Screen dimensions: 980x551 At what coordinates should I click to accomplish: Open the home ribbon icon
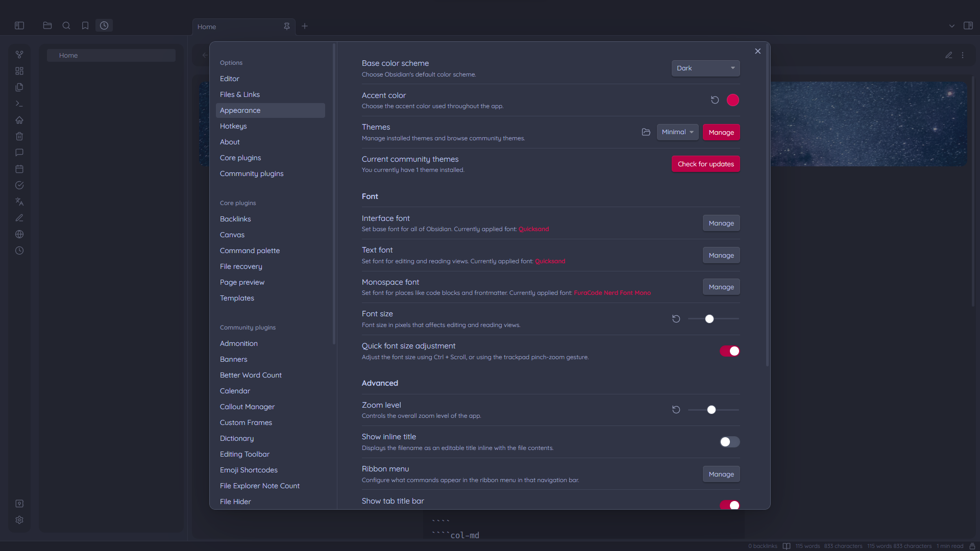(19, 120)
